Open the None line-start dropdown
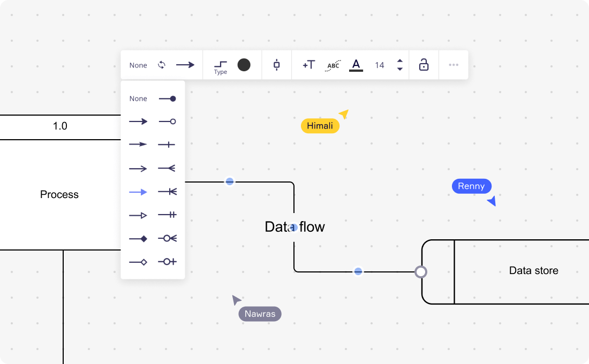Viewport: 589px width, 364px height. [138, 65]
